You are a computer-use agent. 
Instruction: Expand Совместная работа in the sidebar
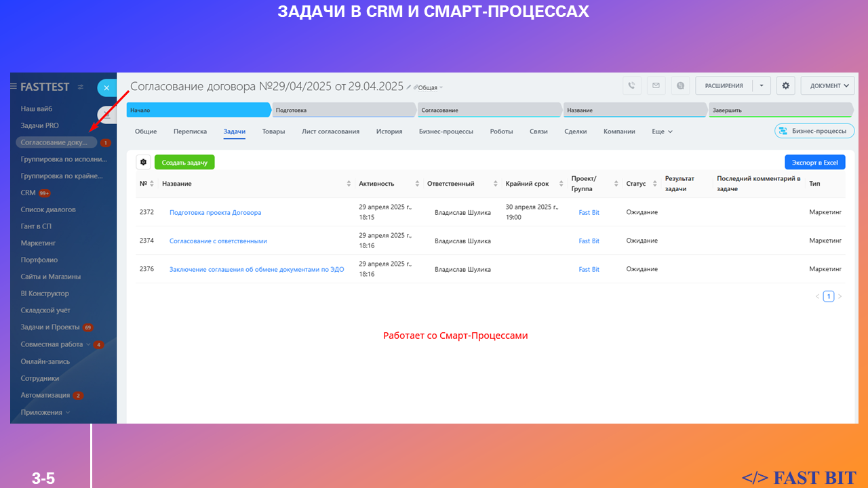pyautogui.click(x=87, y=344)
